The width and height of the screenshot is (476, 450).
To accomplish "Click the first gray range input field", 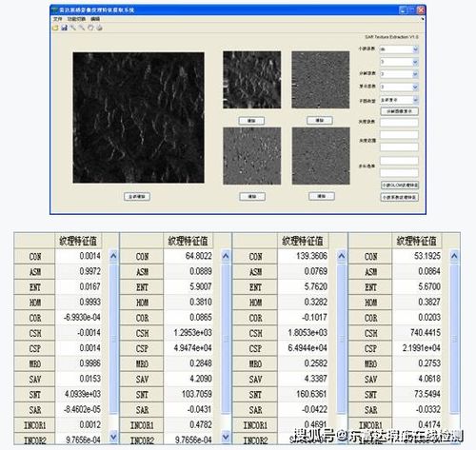I will 399,135.
